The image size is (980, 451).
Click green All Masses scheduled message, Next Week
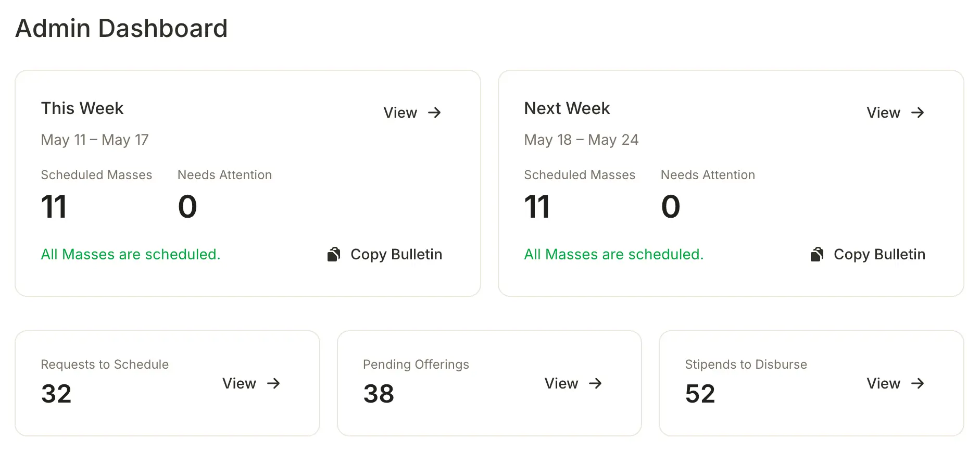click(614, 254)
